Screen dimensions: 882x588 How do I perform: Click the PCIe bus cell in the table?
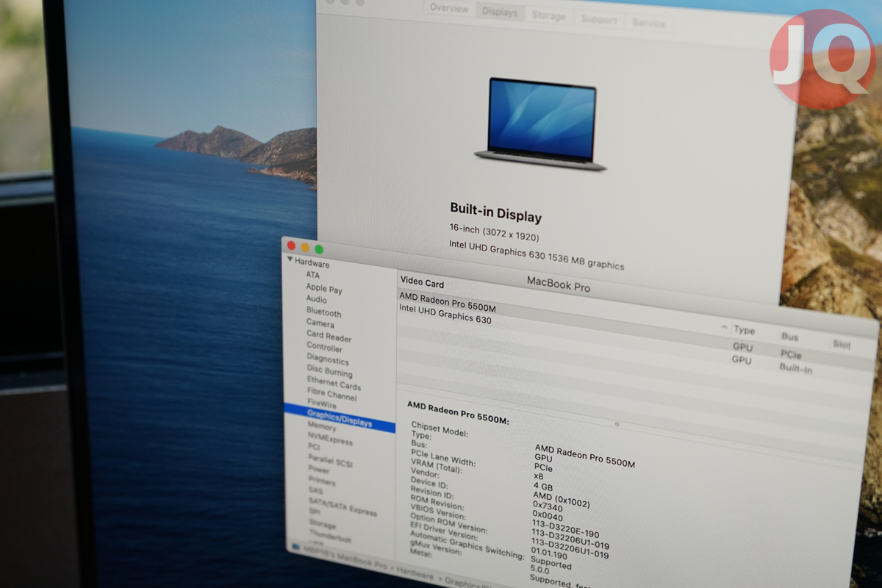(791, 354)
